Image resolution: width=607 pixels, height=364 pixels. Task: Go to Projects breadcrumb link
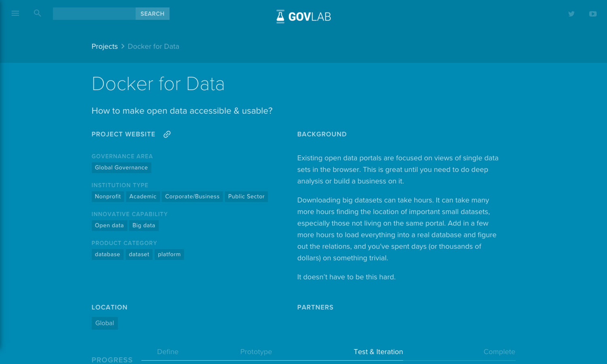pyautogui.click(x=104, y=47)
